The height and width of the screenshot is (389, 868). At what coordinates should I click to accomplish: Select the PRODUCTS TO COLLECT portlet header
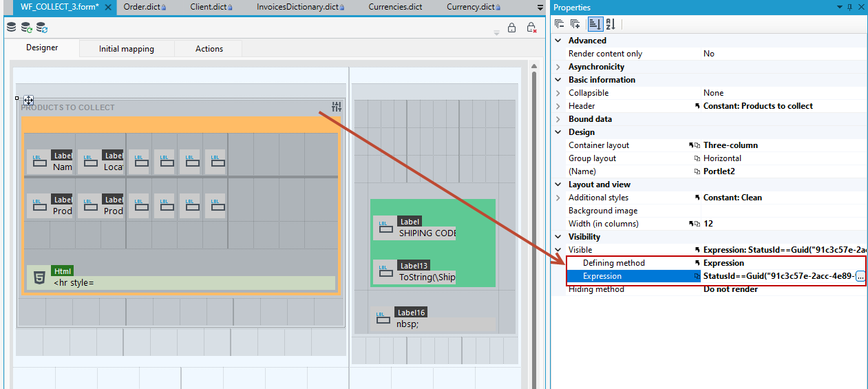[x=67, y=107]
